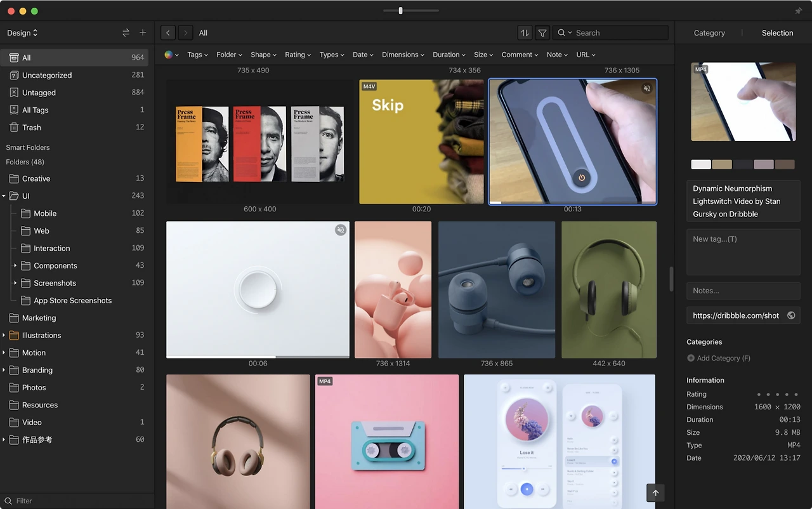Open the Dimensions filter dropdown

(x=403, y=55)
